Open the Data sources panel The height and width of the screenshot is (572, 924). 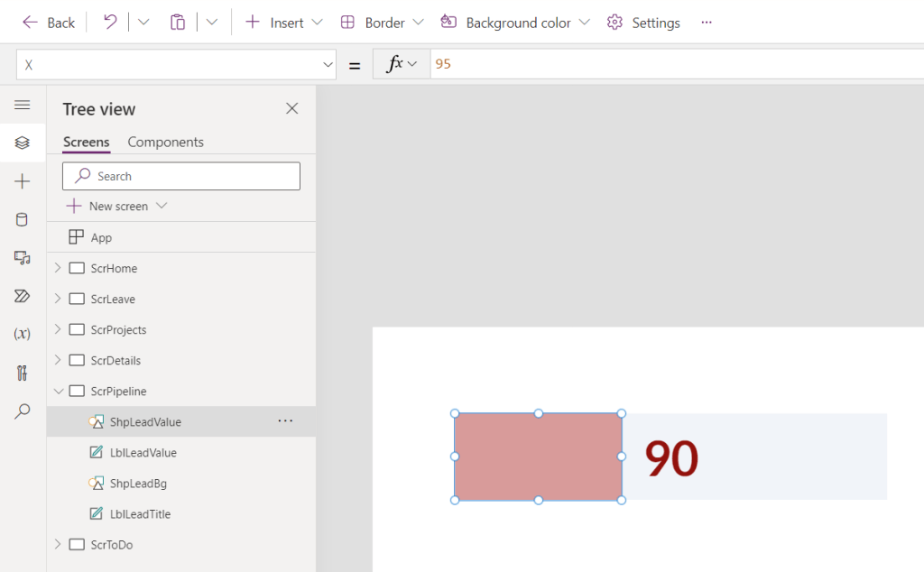23,219
